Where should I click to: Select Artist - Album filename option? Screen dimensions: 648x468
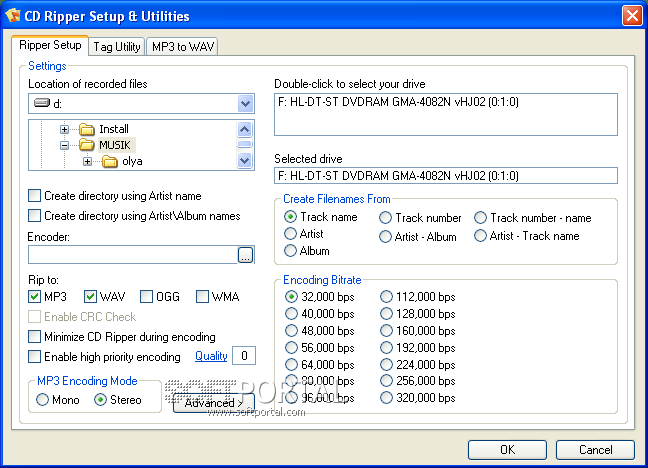tap(385, 236)
